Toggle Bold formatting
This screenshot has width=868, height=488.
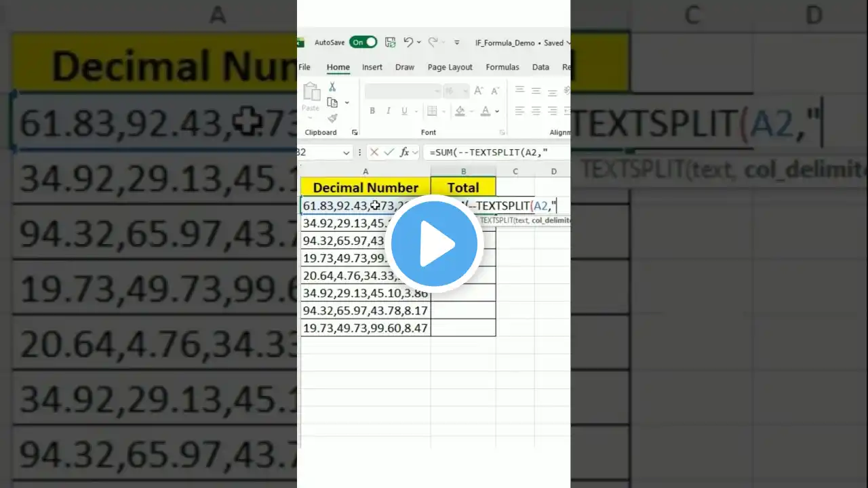pos(372,111)
